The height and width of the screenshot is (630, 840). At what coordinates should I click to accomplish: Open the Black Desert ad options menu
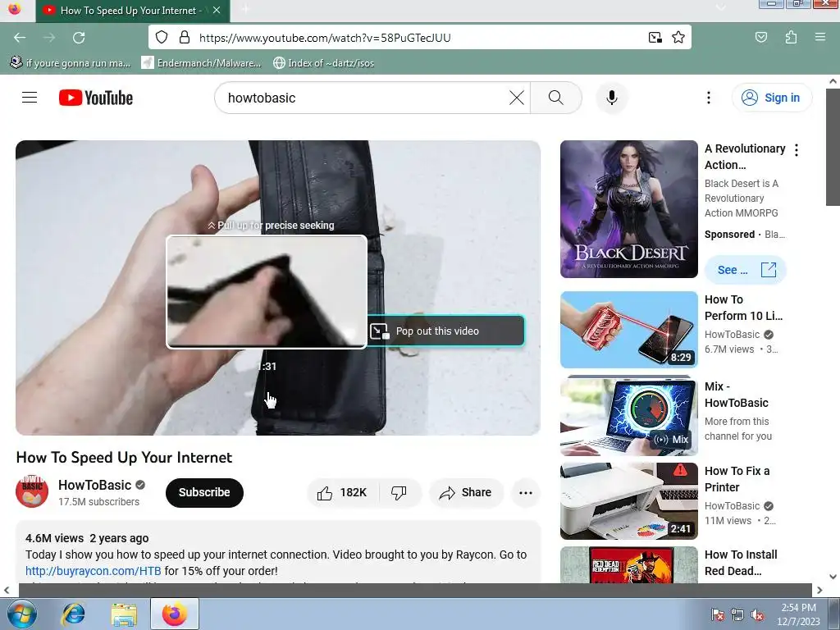[x=797, y=150]
